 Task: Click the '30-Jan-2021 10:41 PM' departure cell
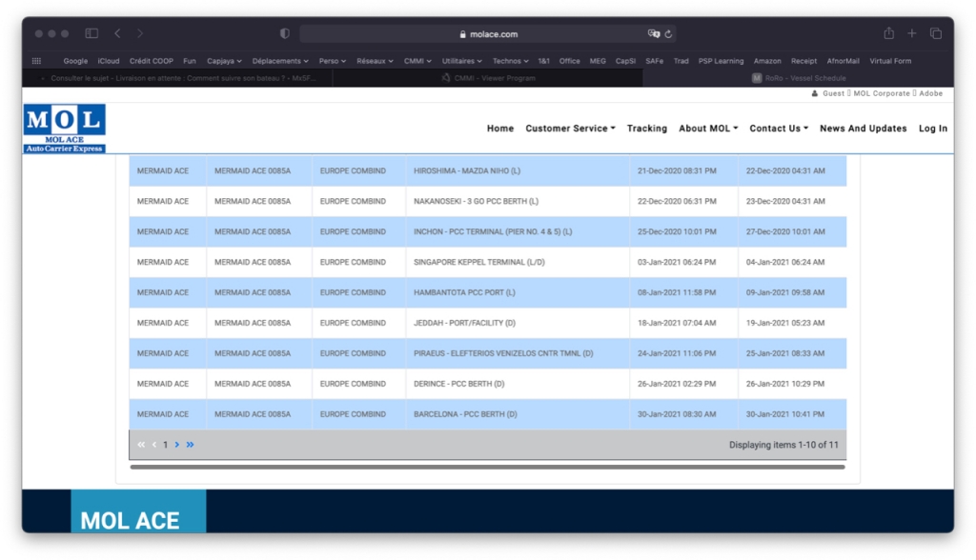[x=792, y=414]
